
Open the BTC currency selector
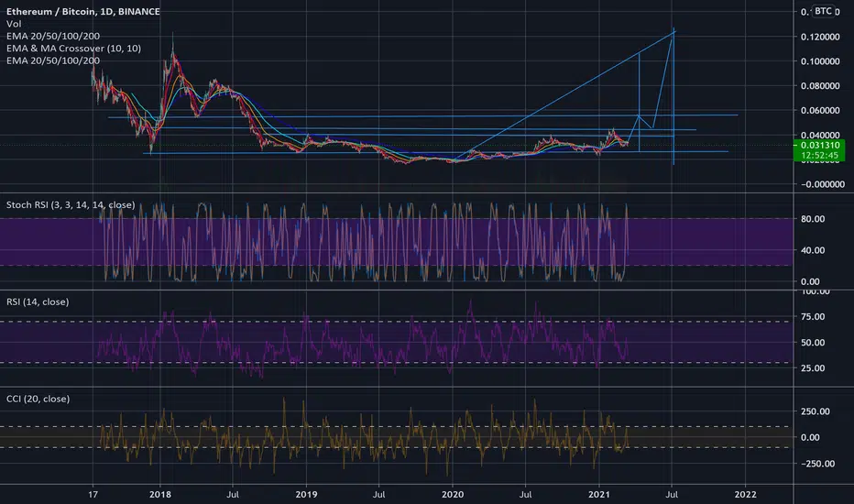coord(823,11)
